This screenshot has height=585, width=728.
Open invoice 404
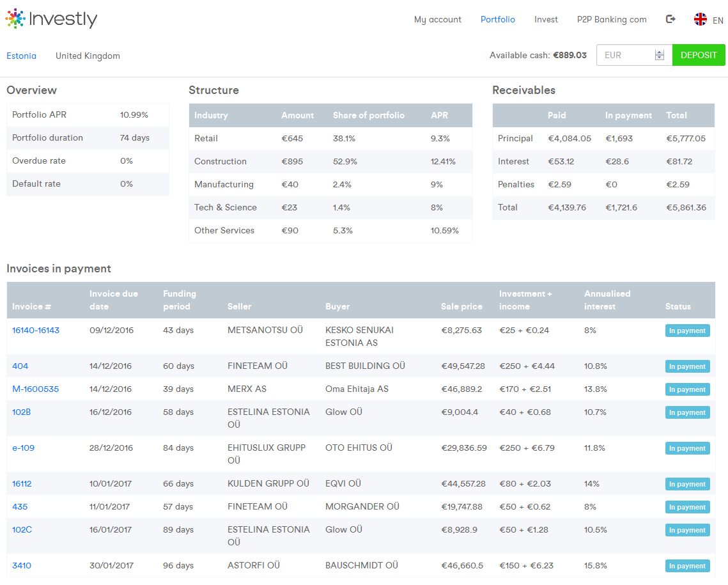(x=20, y=366)
